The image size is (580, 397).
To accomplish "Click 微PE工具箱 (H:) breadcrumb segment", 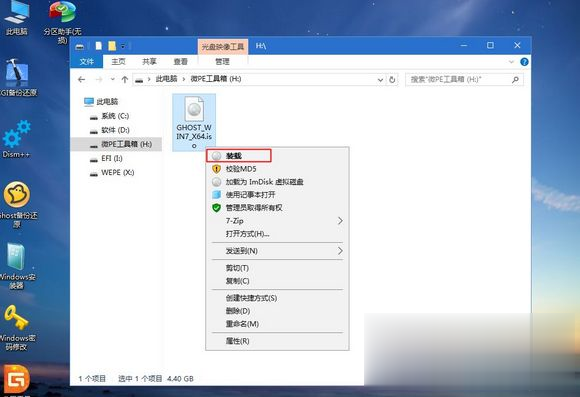I will pyautogui.click(x=216, y=79).
